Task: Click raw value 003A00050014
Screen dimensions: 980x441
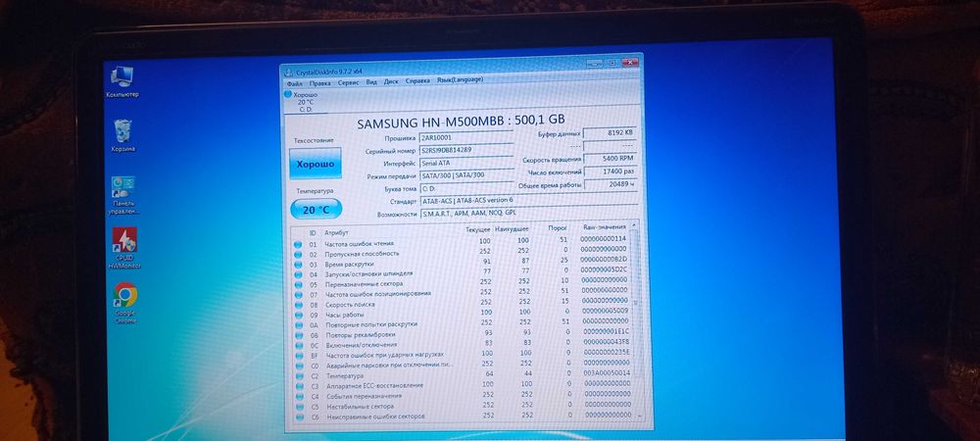Action: pos(605,373)
